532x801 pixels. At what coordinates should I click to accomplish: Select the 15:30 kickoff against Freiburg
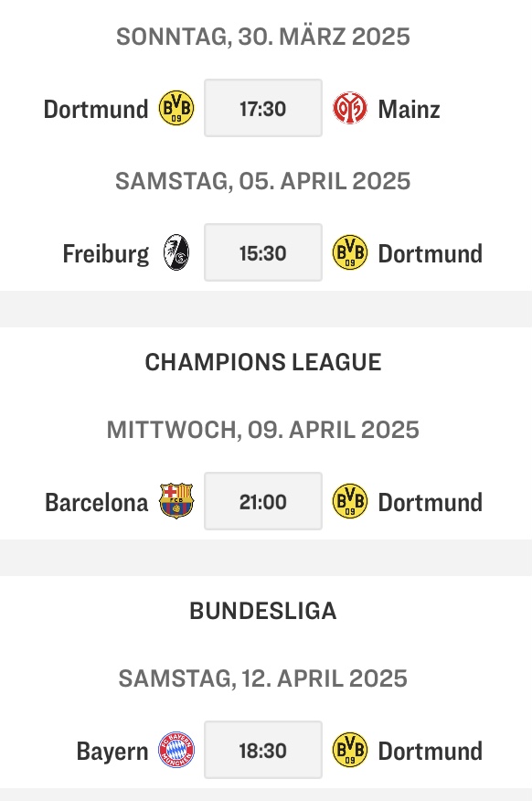coord(263,252)
